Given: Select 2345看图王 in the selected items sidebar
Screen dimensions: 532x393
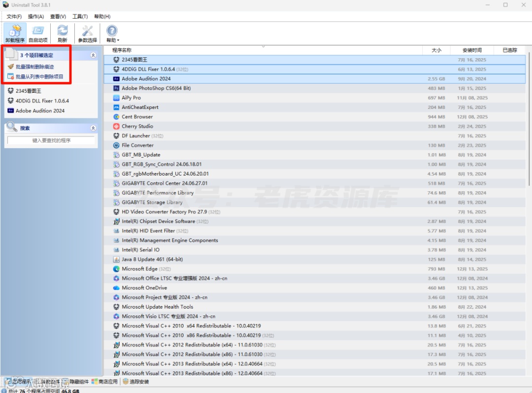Looking at the screenshot, I should pyautogui.click(x=29, y=91).
